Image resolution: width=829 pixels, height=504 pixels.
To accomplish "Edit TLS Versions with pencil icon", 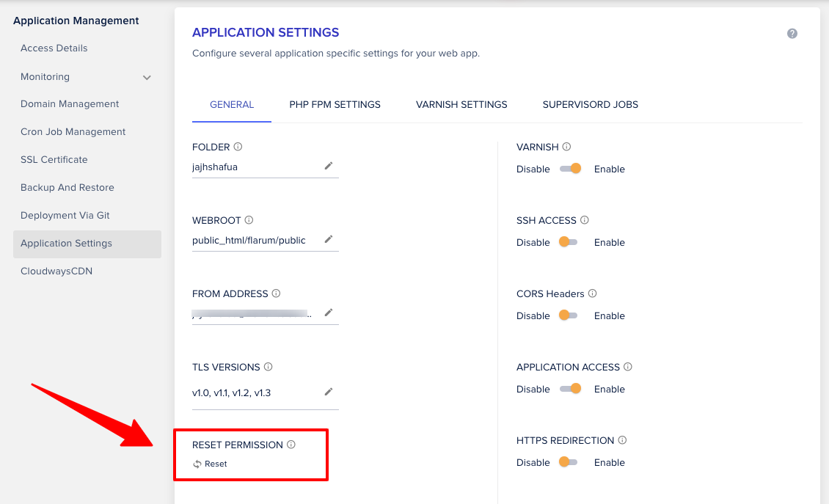I will 328,391.
